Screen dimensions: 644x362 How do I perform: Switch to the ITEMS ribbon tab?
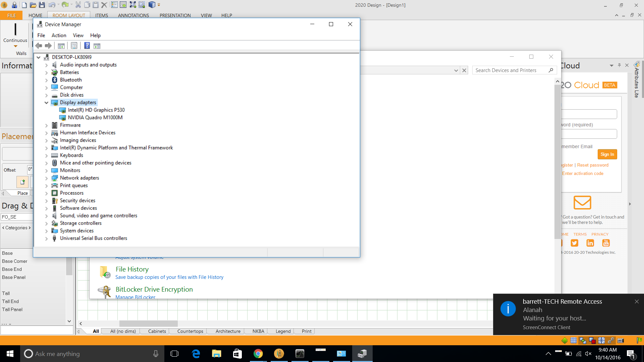(101, 15)
